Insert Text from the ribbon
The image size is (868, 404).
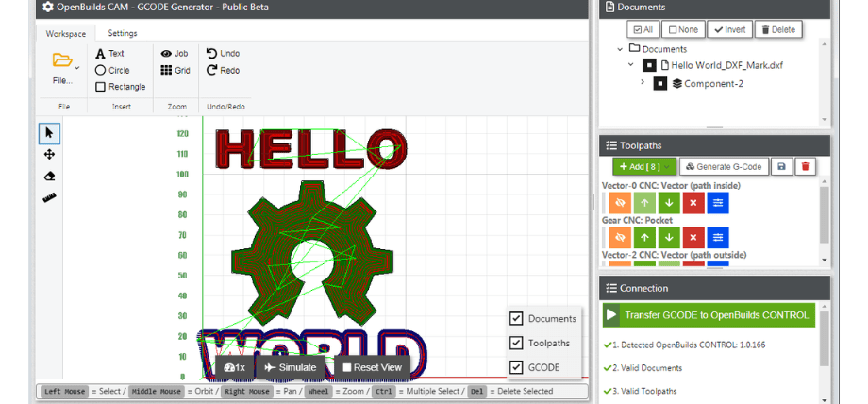point(109,53)
